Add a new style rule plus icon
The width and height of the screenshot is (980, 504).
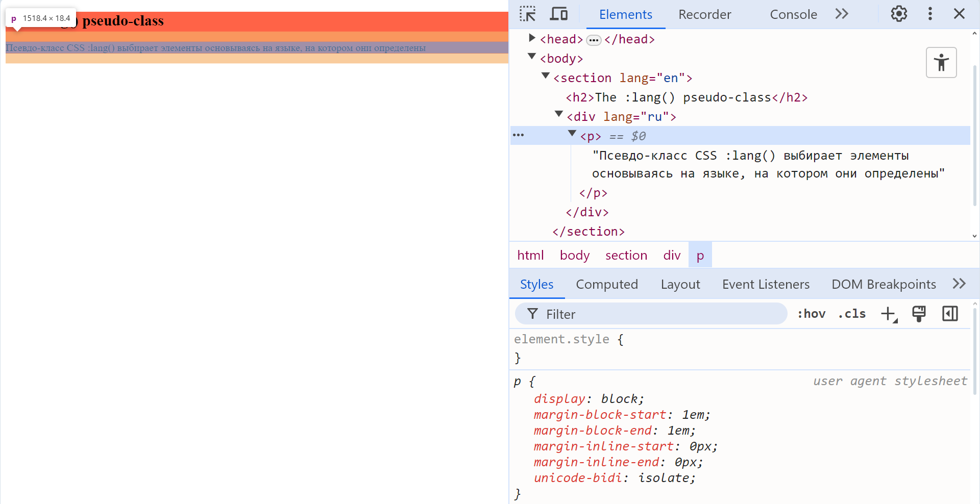[x=889, y=314]
